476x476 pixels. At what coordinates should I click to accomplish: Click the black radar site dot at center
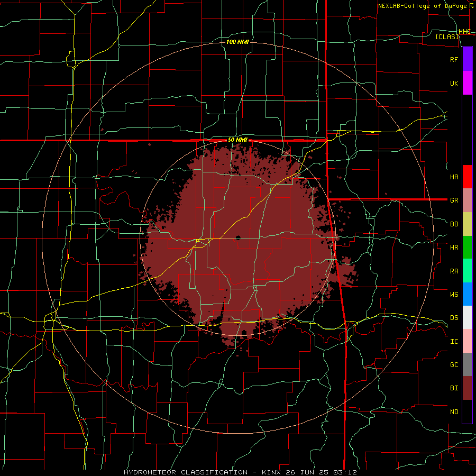click(237, 237)
